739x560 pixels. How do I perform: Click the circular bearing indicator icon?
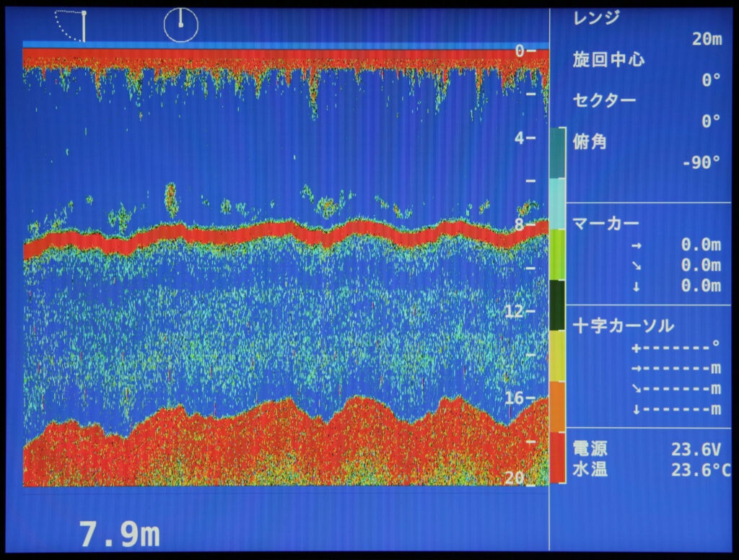[180, 25]
